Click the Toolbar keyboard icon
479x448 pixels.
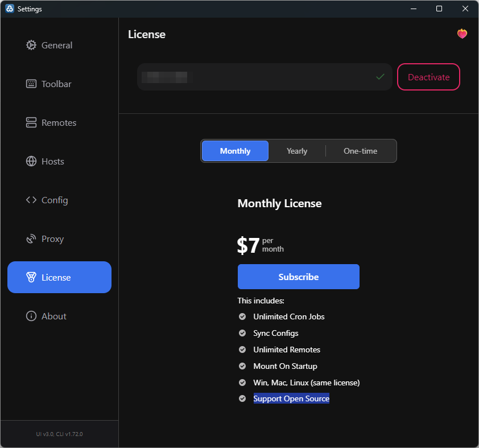click(31, 84)
